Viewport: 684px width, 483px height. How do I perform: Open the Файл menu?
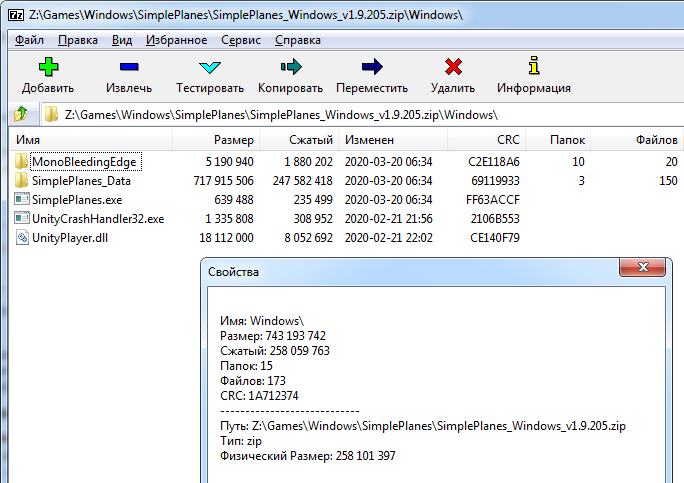(29, 40)
